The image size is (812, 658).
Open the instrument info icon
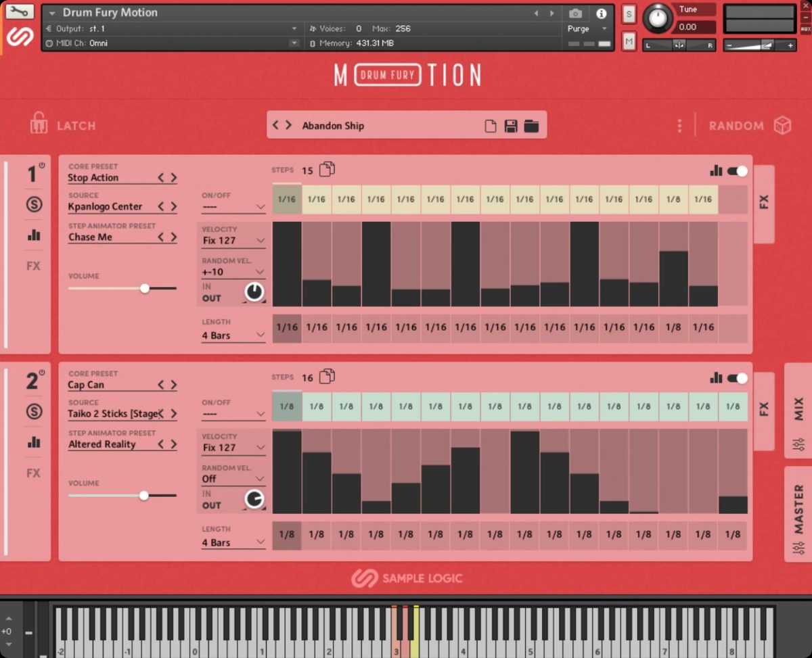click(601, 13)
